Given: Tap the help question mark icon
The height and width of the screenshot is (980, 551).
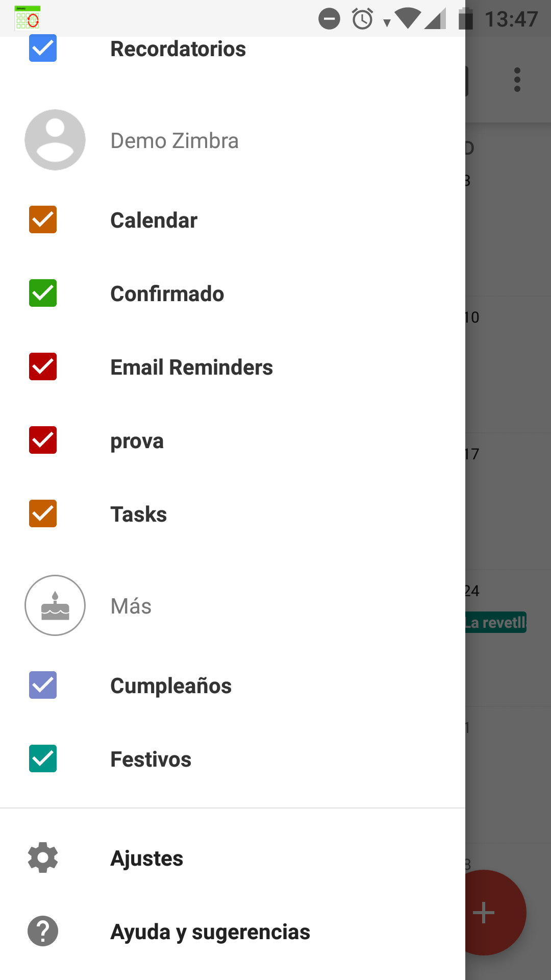Looking at the screenshot, I should pos(43,931).
